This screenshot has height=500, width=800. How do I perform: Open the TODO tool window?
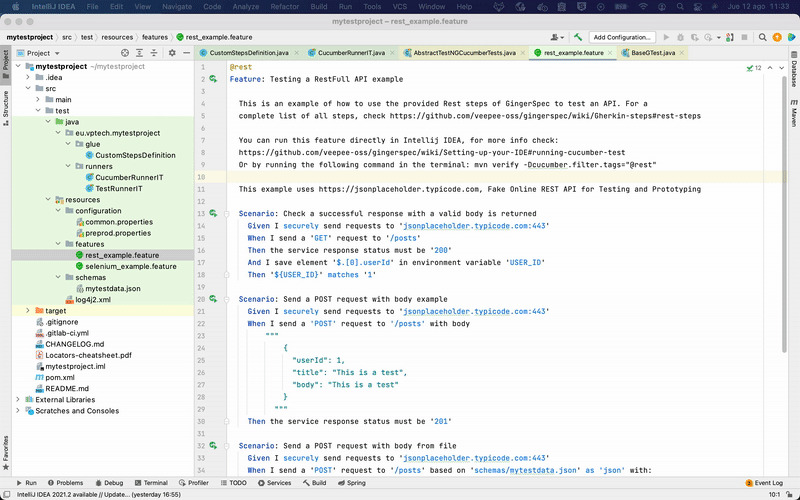coord(234,483)
